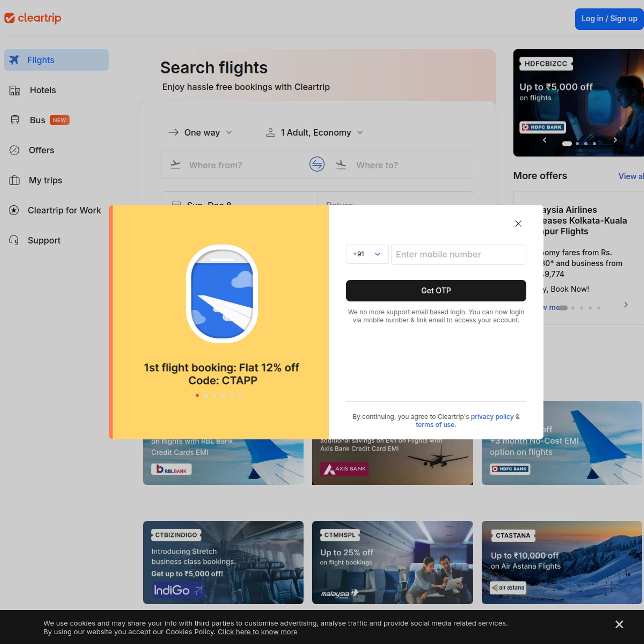Screen dimensions: 644x644
Task: Click the one-way arrow icon
Action: [173, 132]
